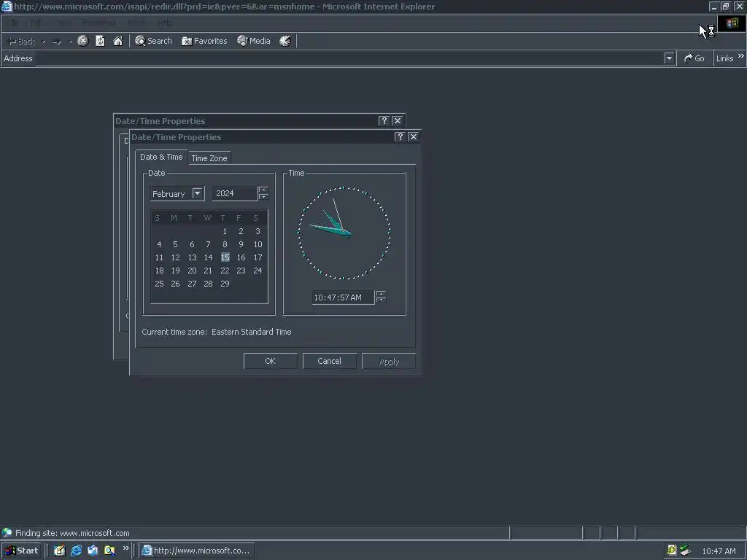Click the first system tray icon
This screenshot has width=747, height=560.
click(x=672, y=551)
